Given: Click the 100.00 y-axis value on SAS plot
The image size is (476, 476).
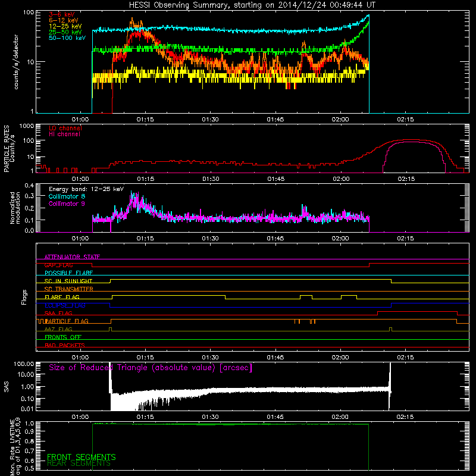Looking at the screenshot, I should click(x=24, y=364).
